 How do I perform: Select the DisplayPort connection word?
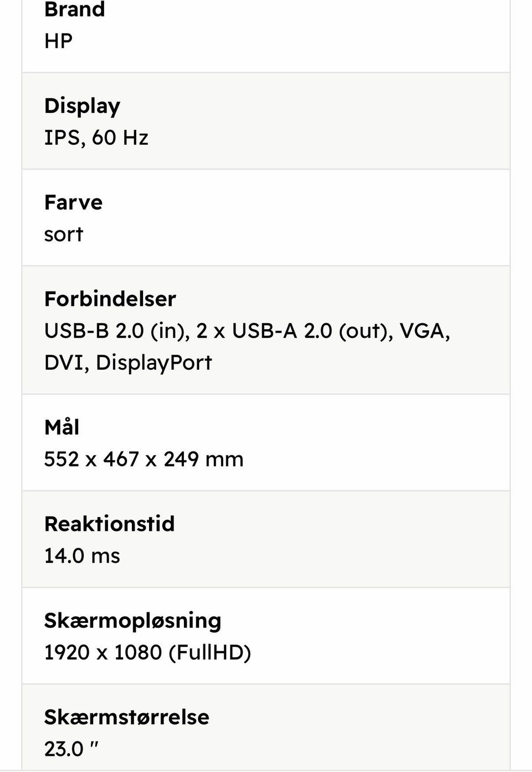coord(154,362)
